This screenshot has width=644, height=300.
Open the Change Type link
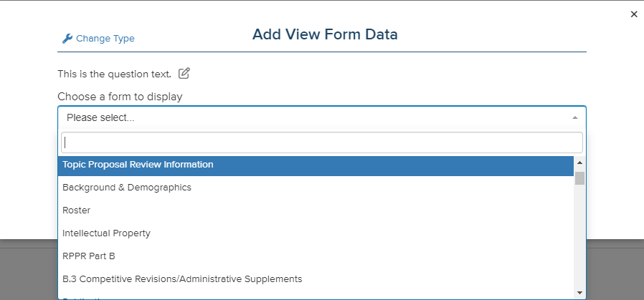pyautogui.click(x=105, y=39)
